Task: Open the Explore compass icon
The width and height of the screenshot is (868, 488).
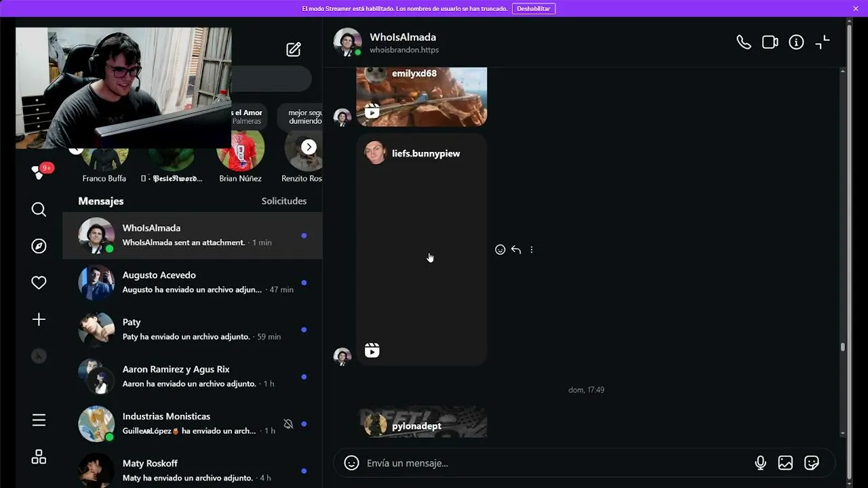Action: pyautogui.click(x=39, y=246)
